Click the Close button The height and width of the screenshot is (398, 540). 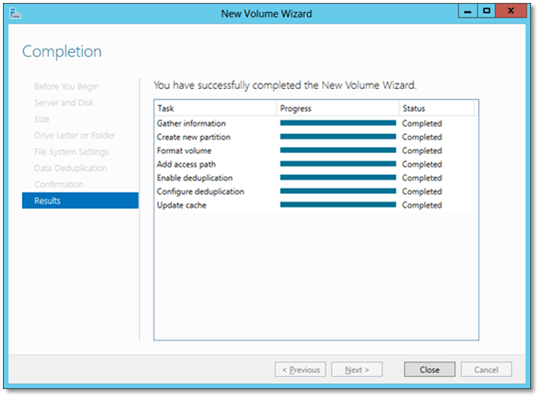coord(429,369)
